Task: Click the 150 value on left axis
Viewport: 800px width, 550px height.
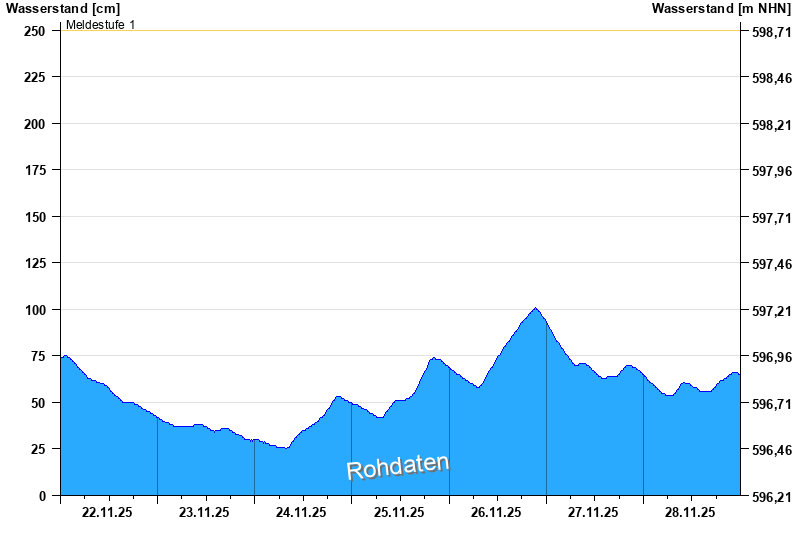Action: click(x=35, y=217)
